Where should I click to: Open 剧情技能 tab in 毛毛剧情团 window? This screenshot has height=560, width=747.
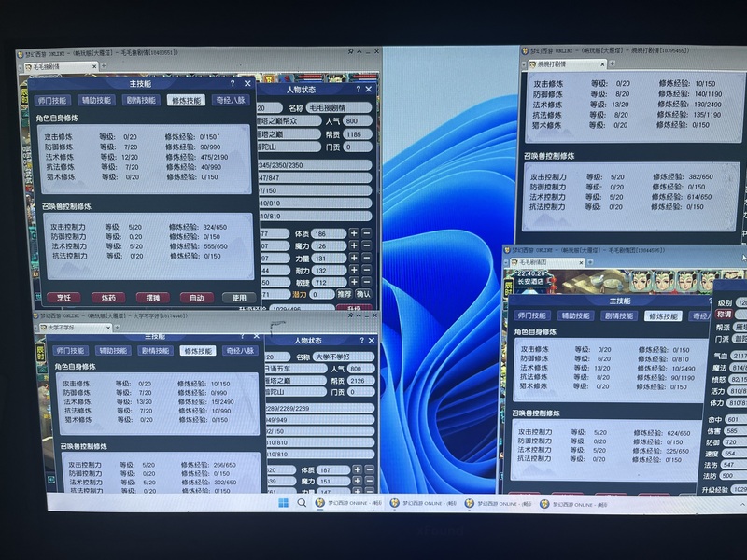[x=619, y=315]
